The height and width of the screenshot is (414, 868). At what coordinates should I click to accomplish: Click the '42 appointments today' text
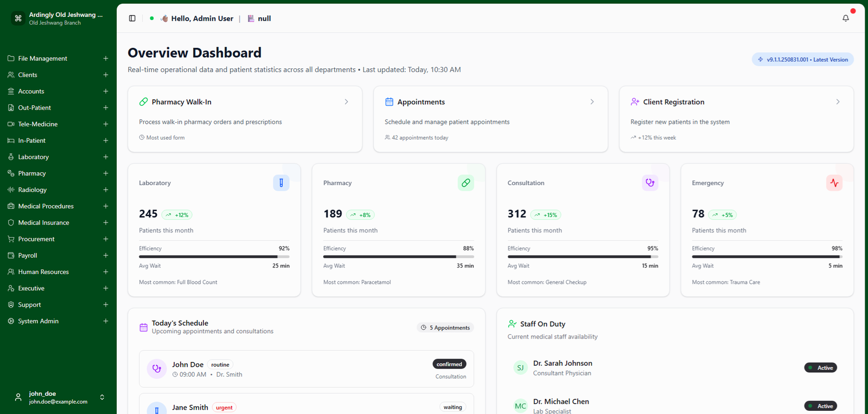(x=420, y=138)
